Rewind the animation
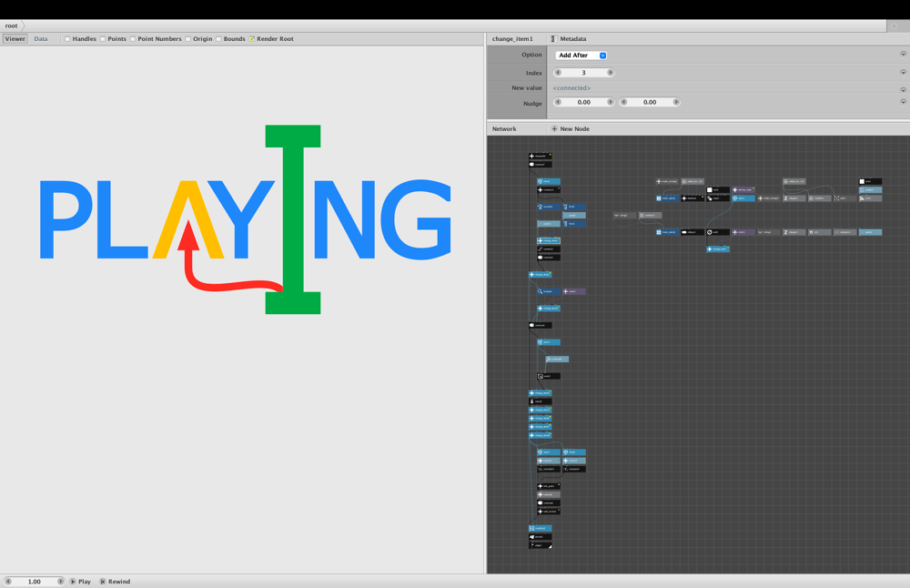Viewport: 910px width, 588px height. [x=115, y=581]
